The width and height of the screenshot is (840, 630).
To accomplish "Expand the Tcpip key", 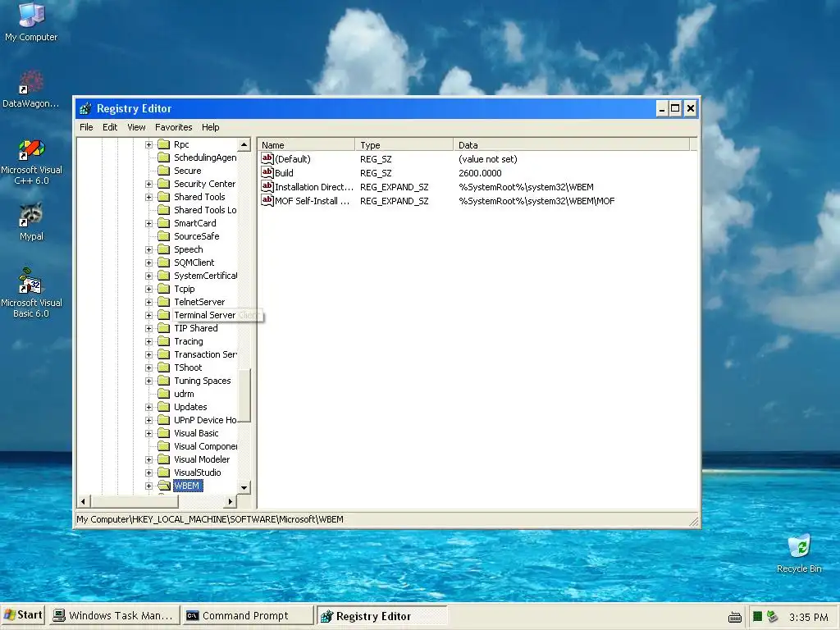I will (x=149, y=289).
